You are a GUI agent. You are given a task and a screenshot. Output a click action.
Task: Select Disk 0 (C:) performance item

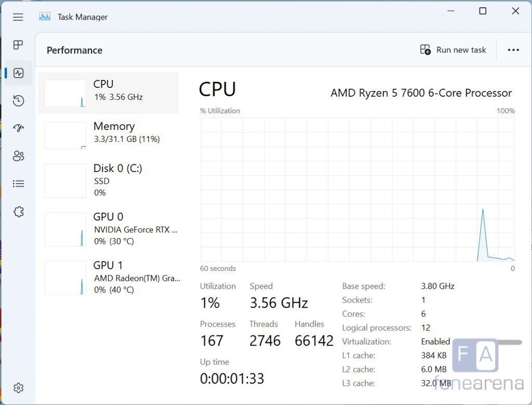(109, 180)
